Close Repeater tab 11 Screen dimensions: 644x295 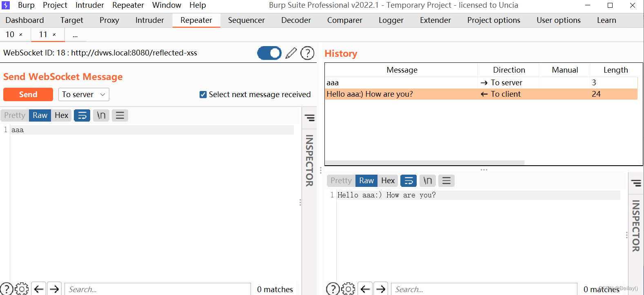pos(54,35)
